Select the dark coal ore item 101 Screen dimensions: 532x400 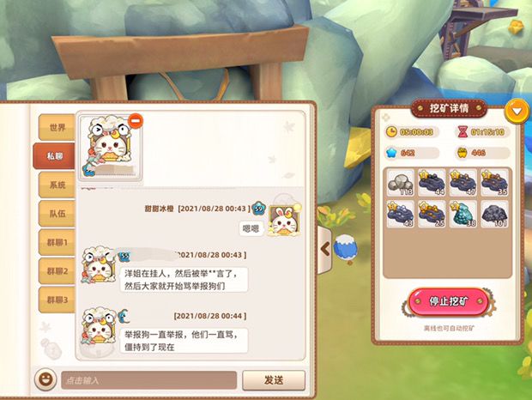pos(494,214)
